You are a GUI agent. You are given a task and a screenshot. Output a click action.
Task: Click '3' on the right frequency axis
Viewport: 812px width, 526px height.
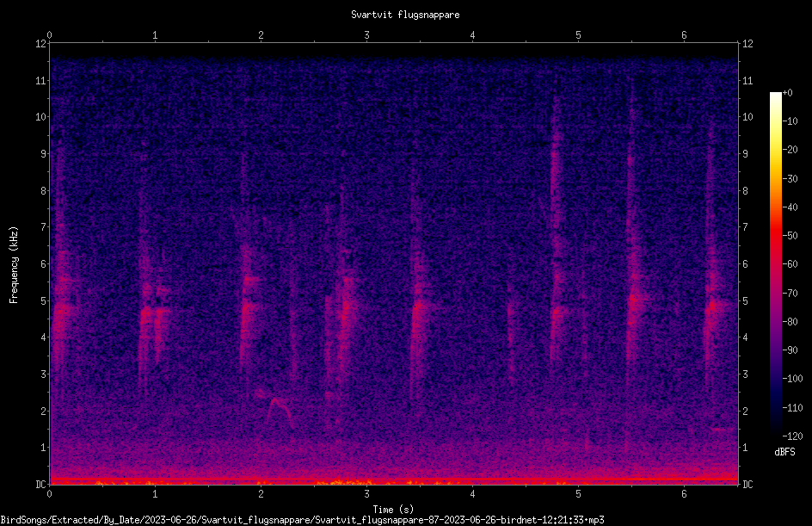pyautogui.click(x=745, y=374)
